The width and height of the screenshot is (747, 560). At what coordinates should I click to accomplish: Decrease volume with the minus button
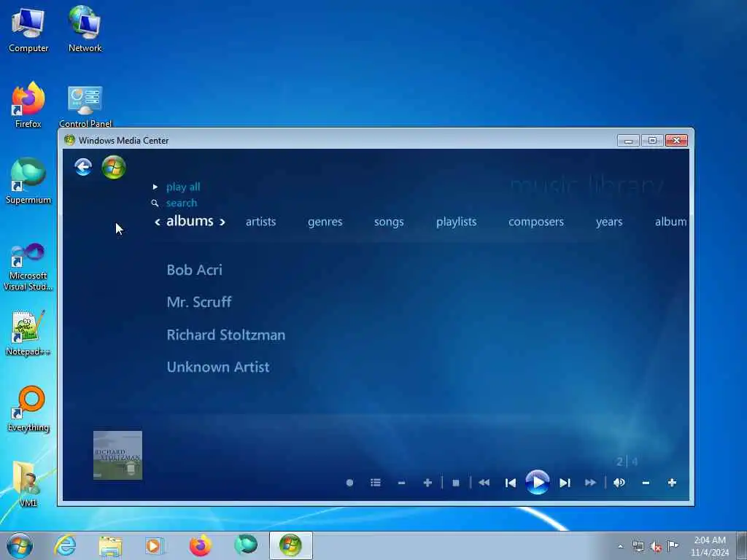pos(646,483)
